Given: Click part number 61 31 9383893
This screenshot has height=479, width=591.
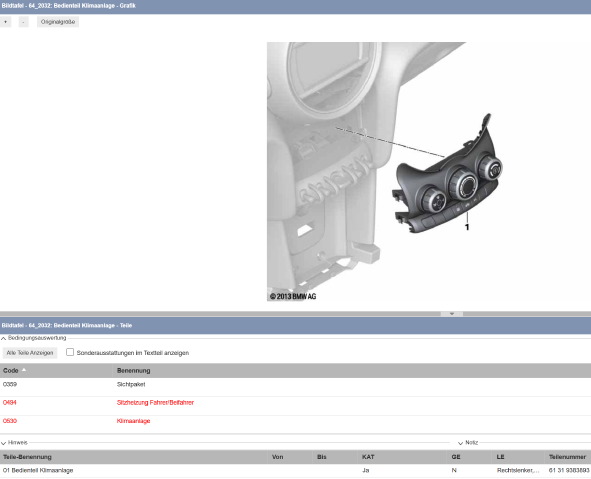Looking at the screenshot, I should click(569, 470).
